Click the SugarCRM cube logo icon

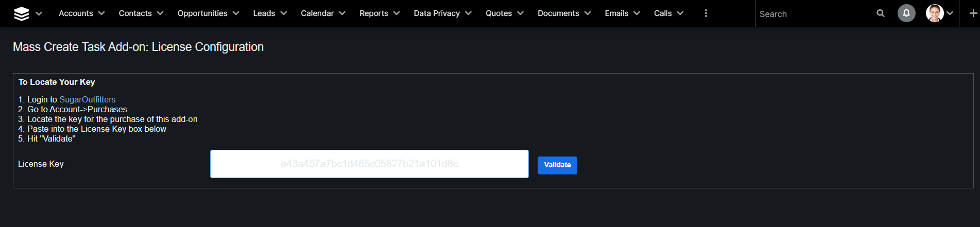click(22, 13)
